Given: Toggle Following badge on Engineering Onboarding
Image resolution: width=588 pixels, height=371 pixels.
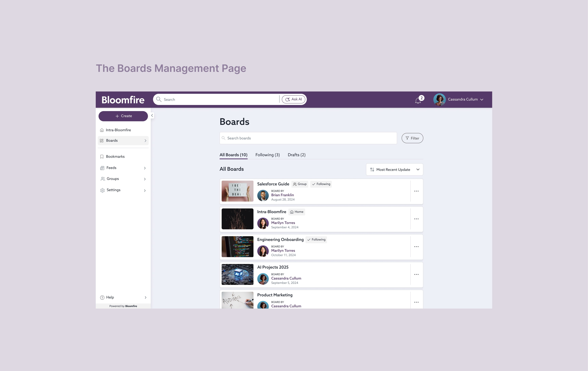Looking at the screenshot, I should 316,240.
